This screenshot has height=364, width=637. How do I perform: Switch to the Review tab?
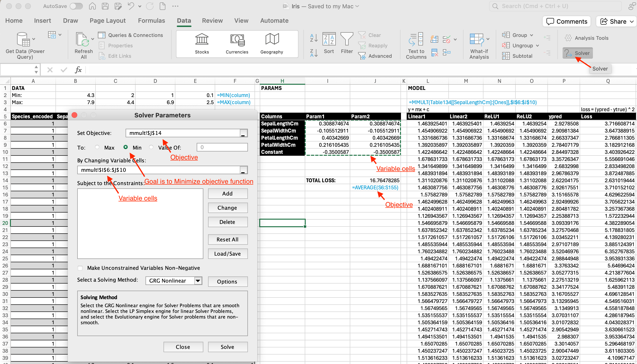click(212, 21)
